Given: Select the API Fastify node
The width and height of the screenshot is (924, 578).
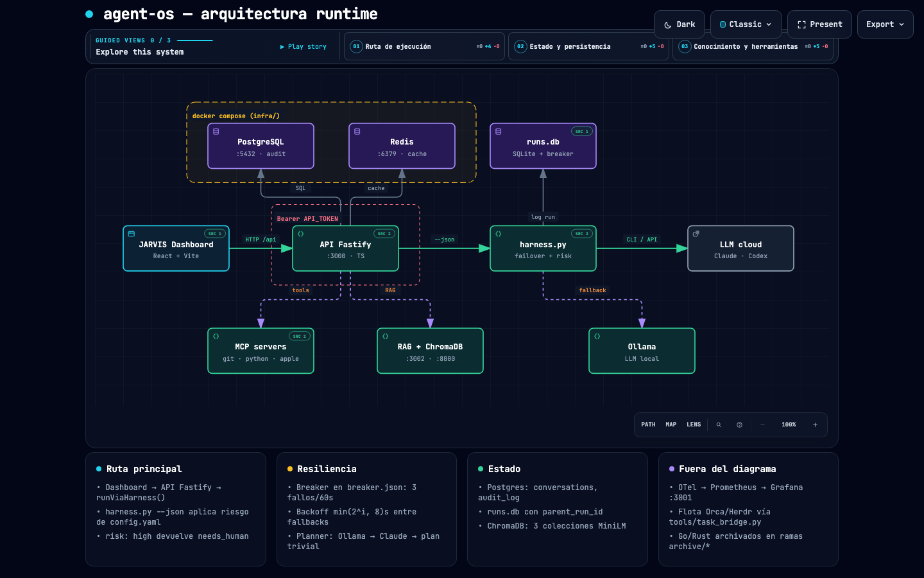Looking at the screenshot, I should [345, 249].
